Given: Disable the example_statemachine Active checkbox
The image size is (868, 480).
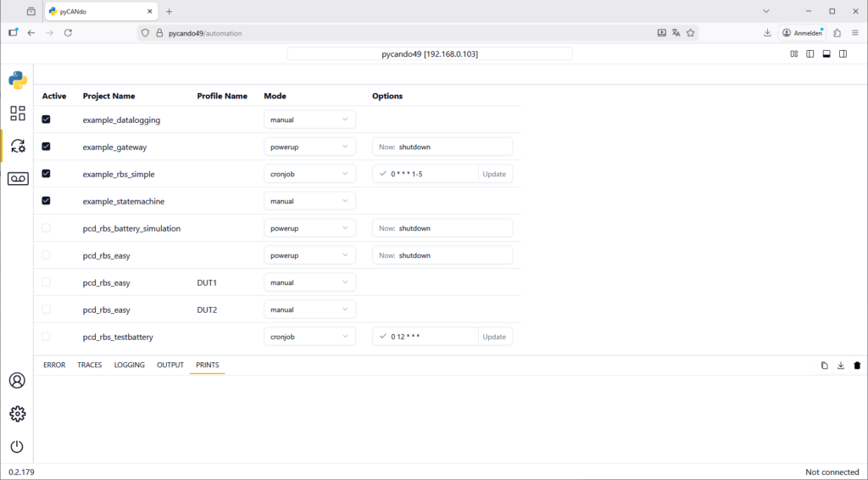Looking at the screenshot, I should click(x=46, y=201).
